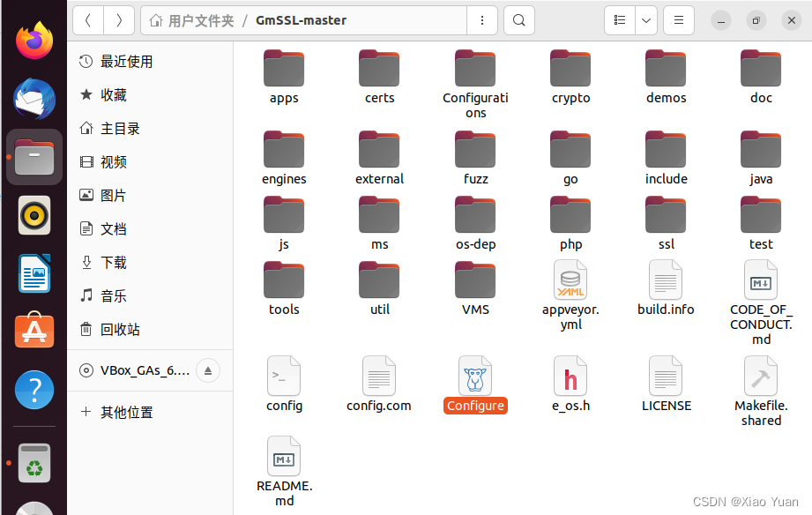The height and width of the screenshot is (515, 812).
Task: Open 音乐 folder in the sidebar
Action: [150, 295]
